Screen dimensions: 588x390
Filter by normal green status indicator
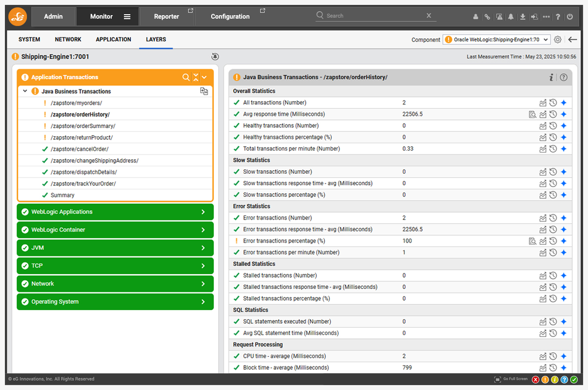(x=574, y=380)
